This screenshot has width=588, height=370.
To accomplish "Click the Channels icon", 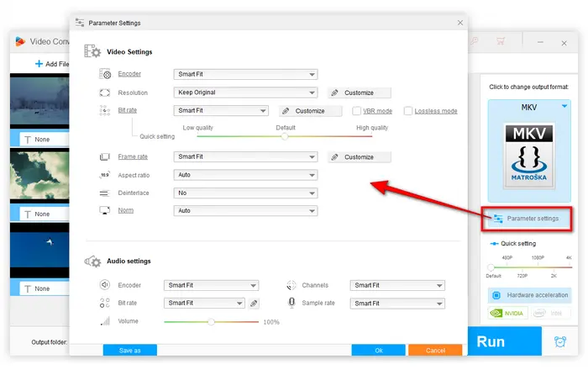I will click(291, 285).
